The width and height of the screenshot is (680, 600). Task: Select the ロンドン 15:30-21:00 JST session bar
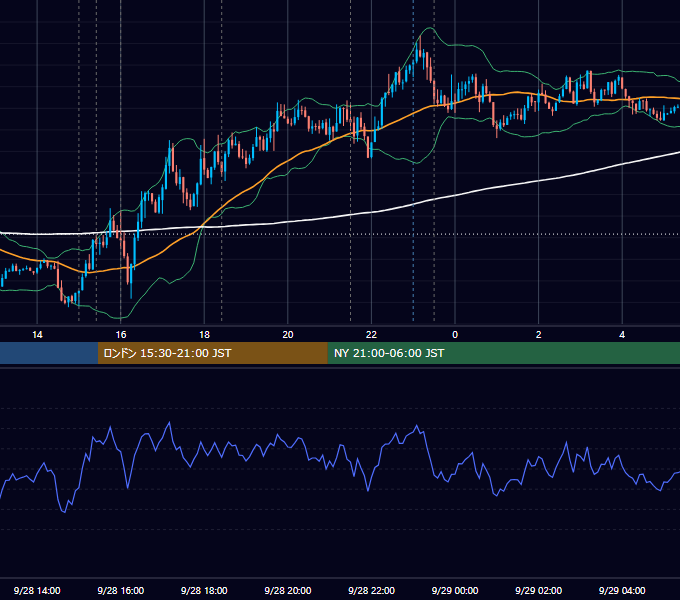coord(212,353)
